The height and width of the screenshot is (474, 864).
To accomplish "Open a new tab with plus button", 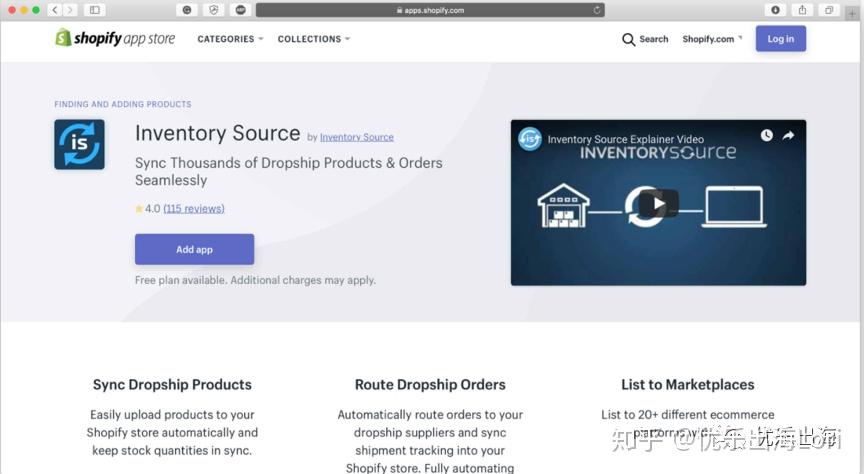I will (x=852, y=14).
